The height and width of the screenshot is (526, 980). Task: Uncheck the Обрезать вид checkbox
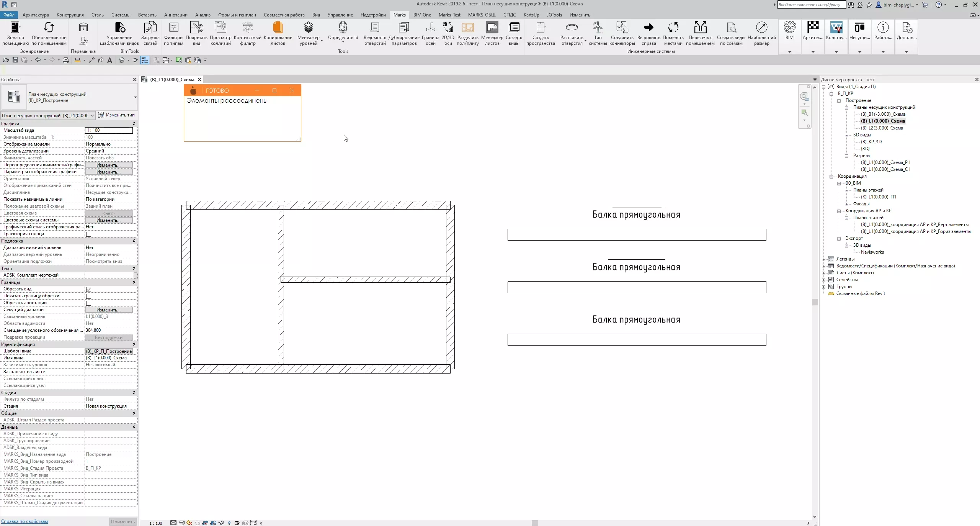[88, 289]
